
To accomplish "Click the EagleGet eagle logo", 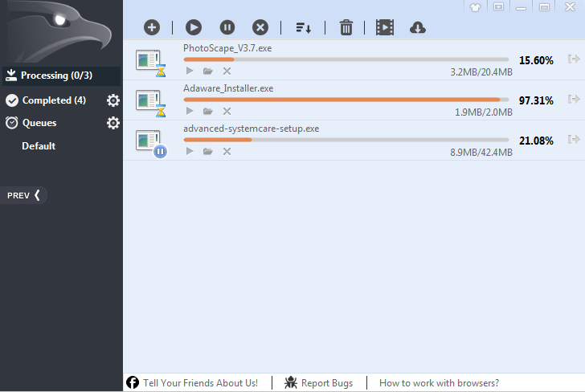I will pos(59,31).
